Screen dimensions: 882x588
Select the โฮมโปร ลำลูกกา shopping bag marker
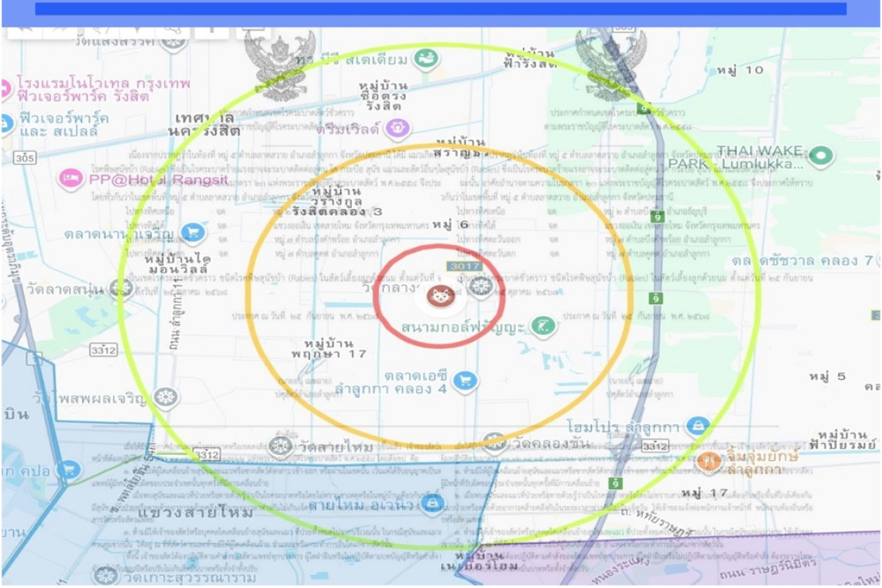tap(698, 426)
